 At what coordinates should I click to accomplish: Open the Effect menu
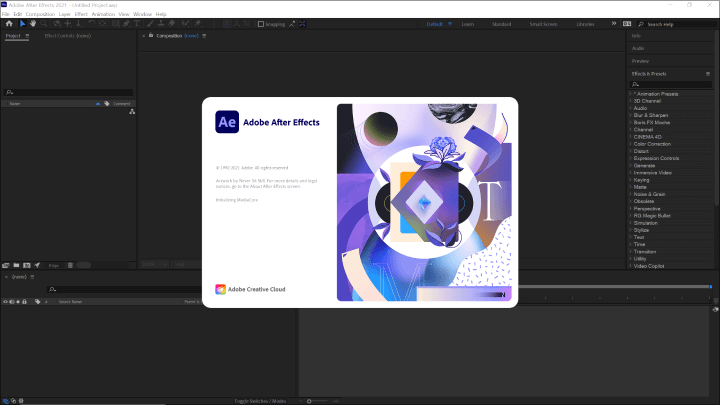coord(81,14)
